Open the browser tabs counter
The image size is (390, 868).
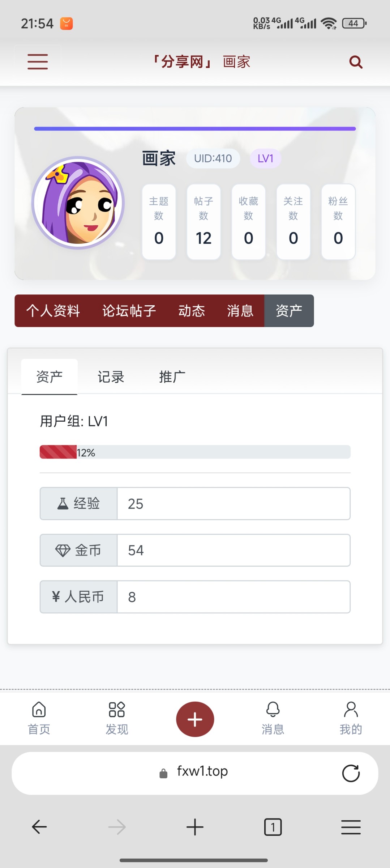273,827
